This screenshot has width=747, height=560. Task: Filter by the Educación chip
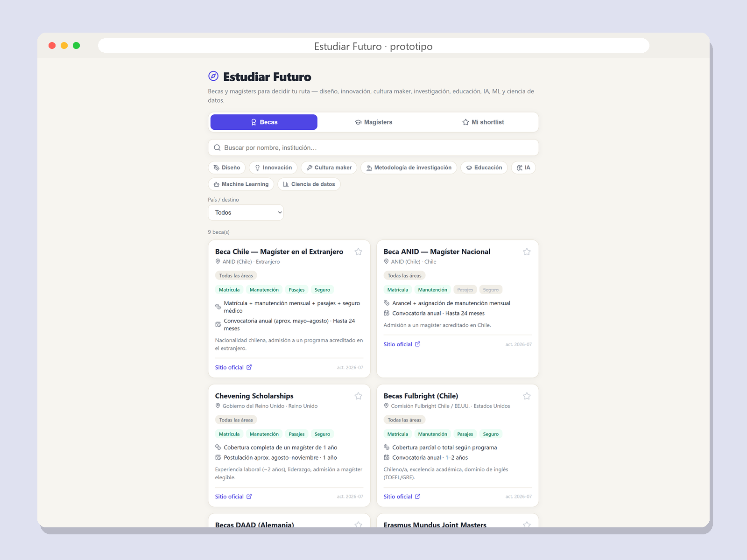click(x=484, y=168)
